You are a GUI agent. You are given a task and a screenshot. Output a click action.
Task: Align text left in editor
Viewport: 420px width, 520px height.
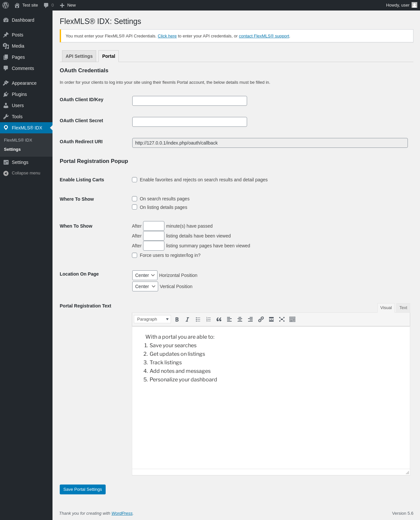[x=229, y=319]
